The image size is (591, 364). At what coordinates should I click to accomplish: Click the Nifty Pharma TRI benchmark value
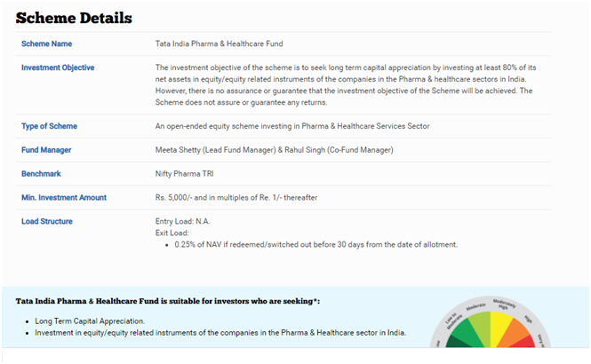click(184, 173)
